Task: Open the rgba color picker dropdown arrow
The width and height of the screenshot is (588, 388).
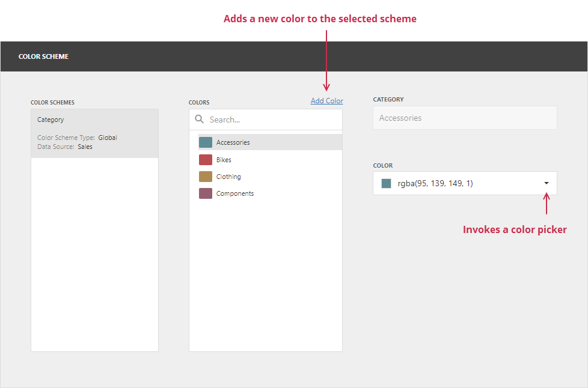Action: pos(546,183)
